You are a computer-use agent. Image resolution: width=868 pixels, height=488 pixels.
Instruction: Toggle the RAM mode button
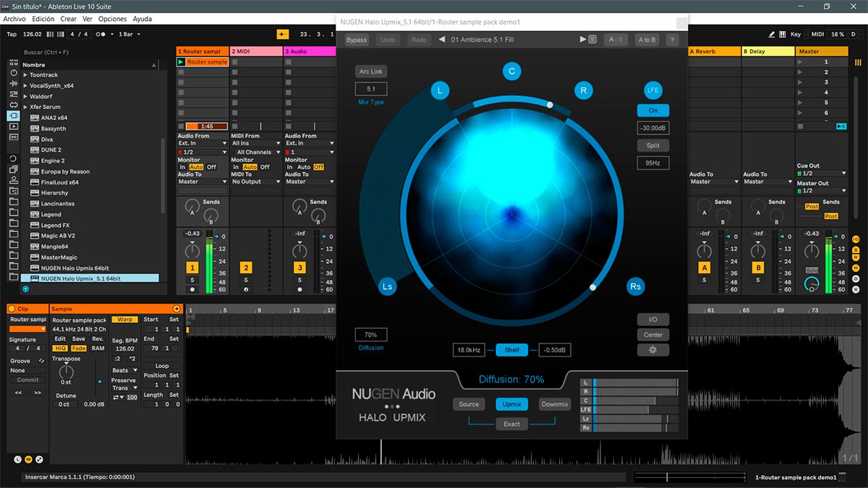tap(98, 348)
